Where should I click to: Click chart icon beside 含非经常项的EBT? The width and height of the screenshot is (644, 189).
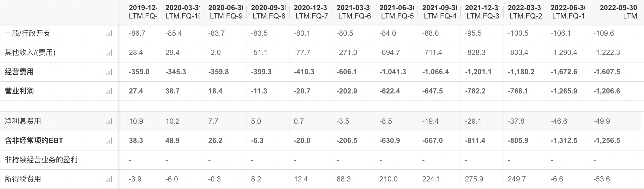click(x=109, y=141)
